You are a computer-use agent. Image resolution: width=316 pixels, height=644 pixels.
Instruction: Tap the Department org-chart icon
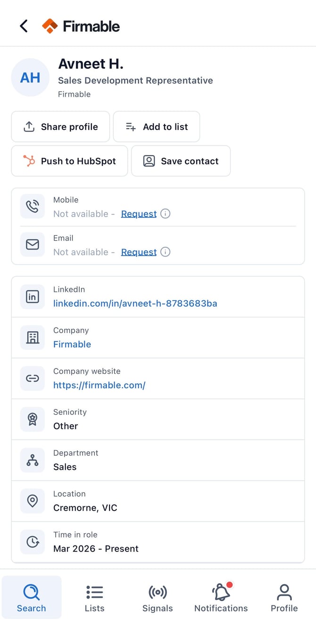click(x=33, y=460)
